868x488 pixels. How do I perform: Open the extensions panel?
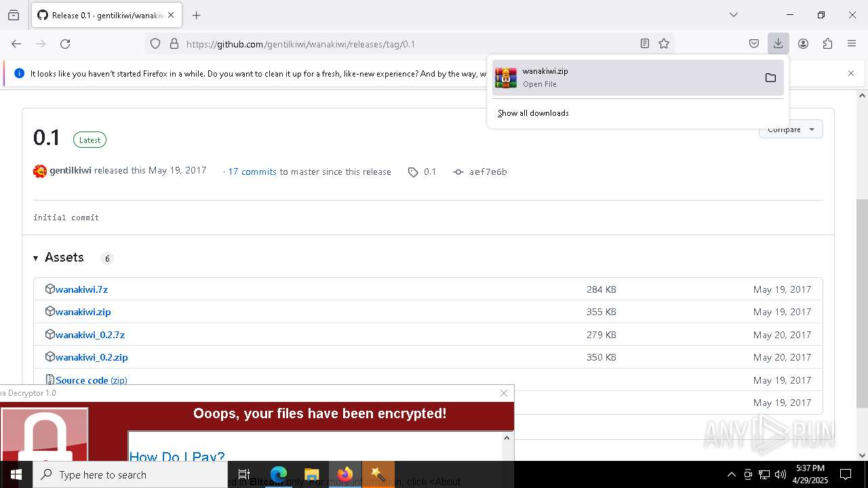pos(827,43)
